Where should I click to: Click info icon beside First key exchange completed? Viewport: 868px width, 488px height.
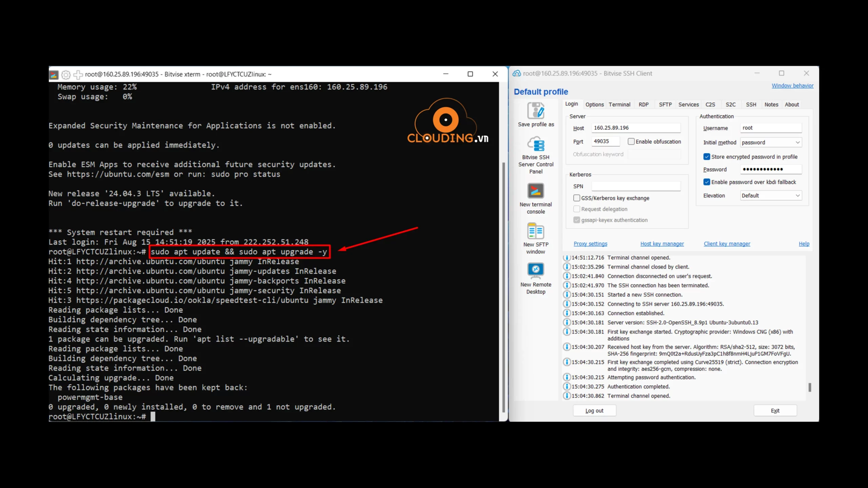tap(567, 362)
